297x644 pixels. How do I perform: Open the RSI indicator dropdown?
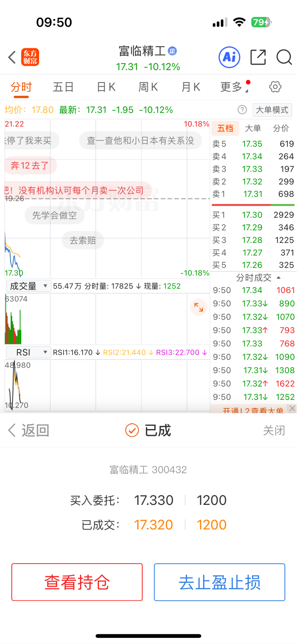click(x=28, y=352)
